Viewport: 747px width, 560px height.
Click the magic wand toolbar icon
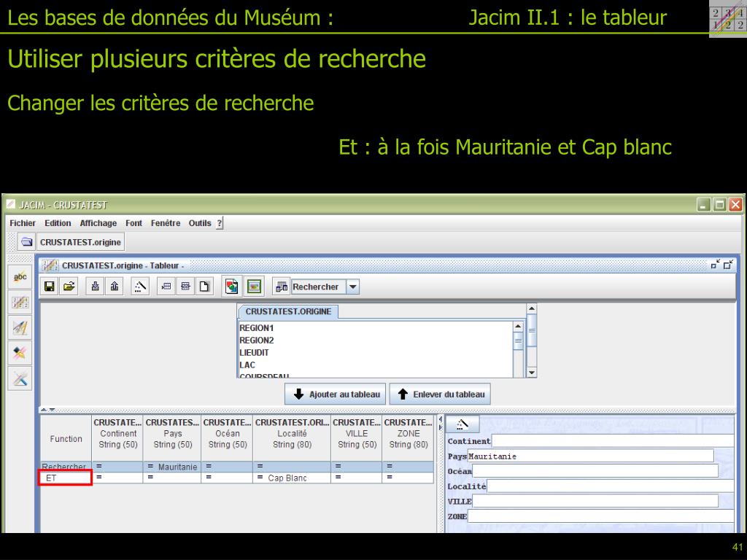[x=139, y=286]
